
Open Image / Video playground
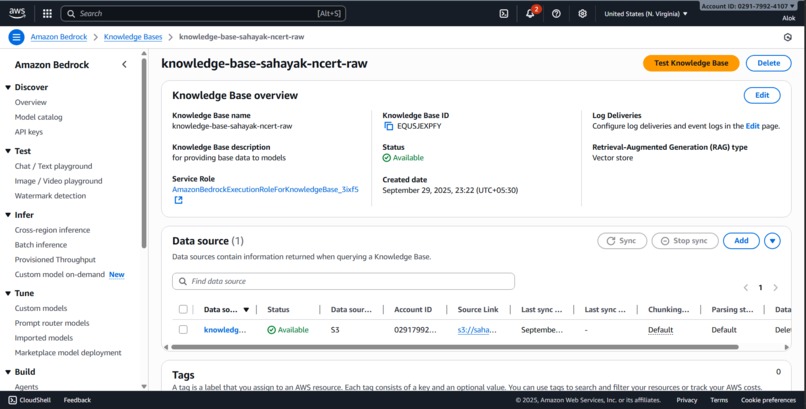point(58,181)
